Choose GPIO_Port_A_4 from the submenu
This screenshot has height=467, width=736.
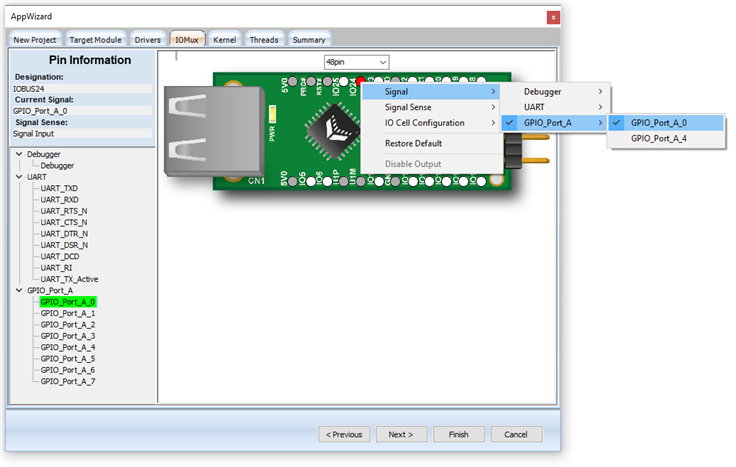[666, 138]
